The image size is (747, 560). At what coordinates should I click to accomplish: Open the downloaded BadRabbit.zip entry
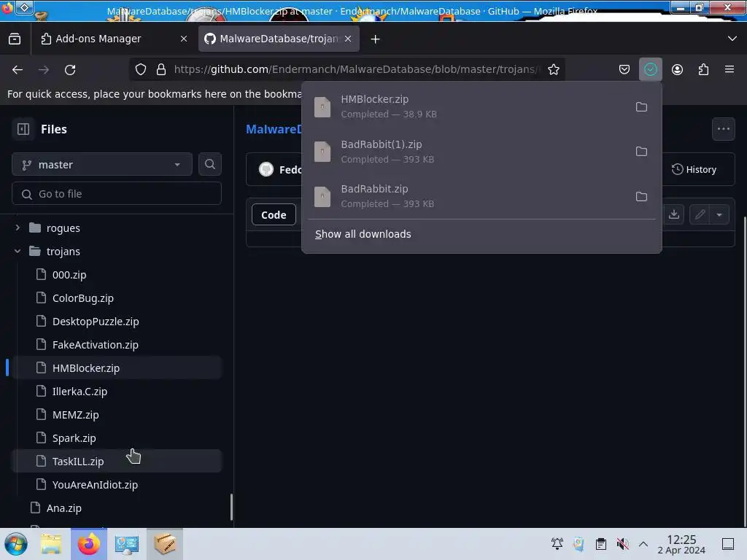(467, 196)
